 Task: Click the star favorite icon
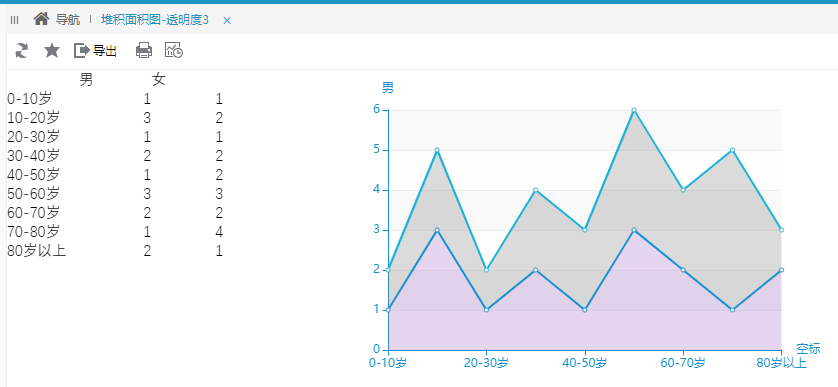pos(52,51)
